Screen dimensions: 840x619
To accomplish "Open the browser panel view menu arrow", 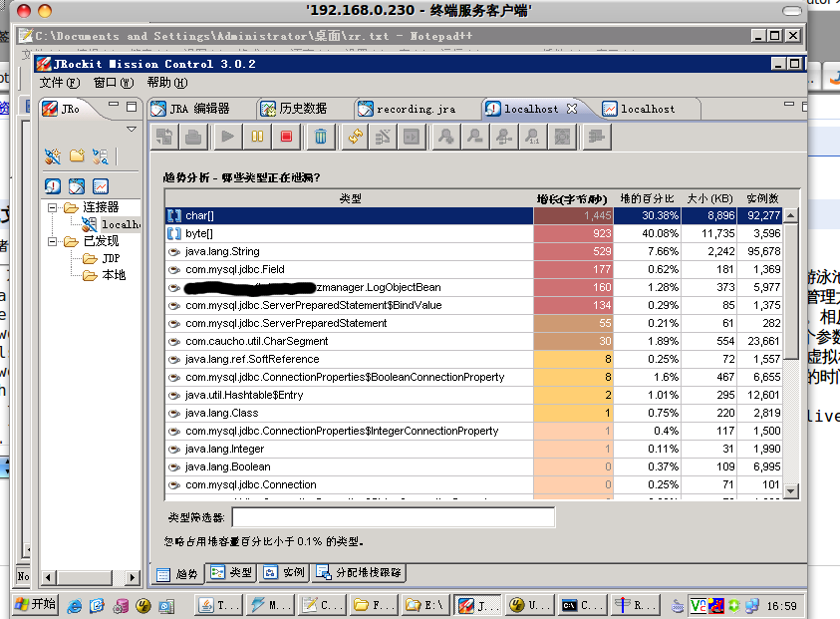I will point(132,130).
